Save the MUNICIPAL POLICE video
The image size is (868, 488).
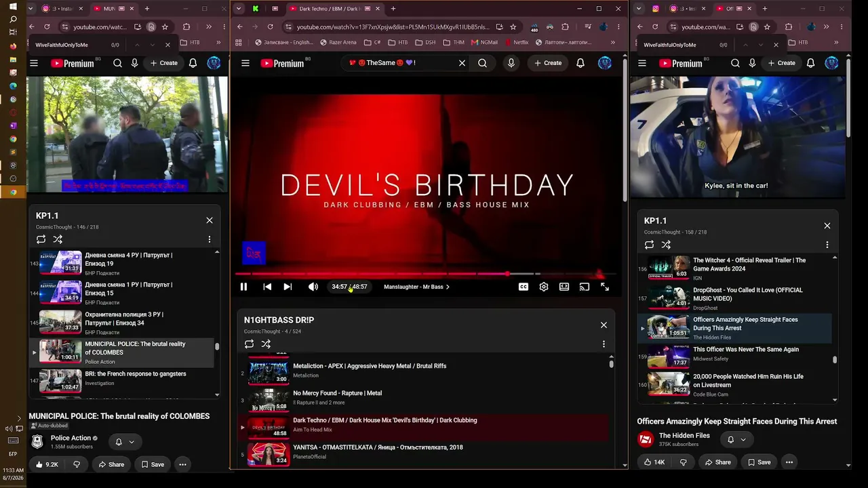(x=153, y=464)
